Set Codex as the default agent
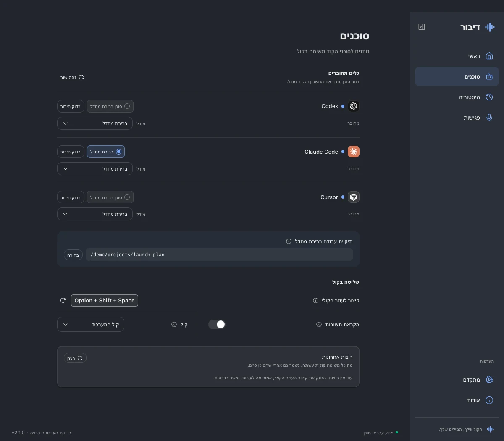This screenshot has height=441, width=504. (x=110, y=106)
